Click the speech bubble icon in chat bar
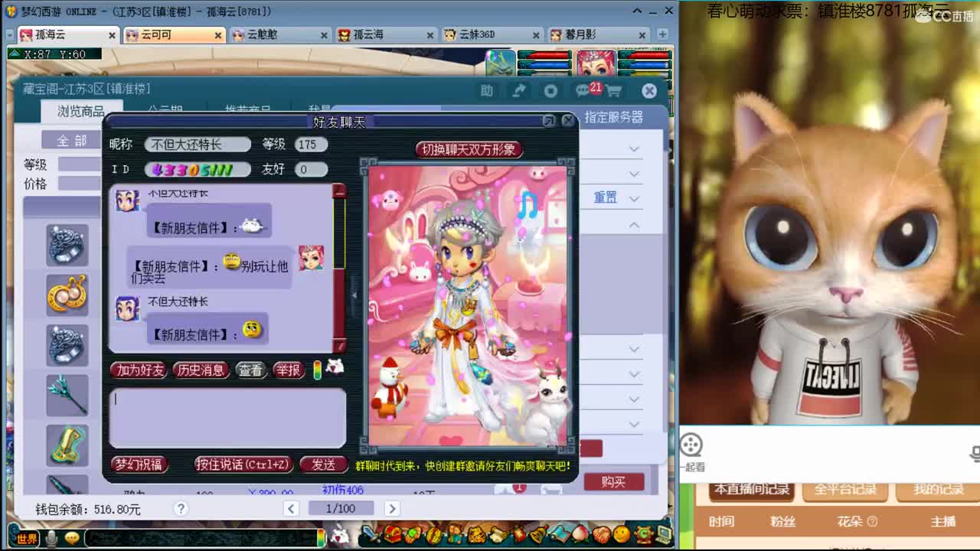 (72, 538)
